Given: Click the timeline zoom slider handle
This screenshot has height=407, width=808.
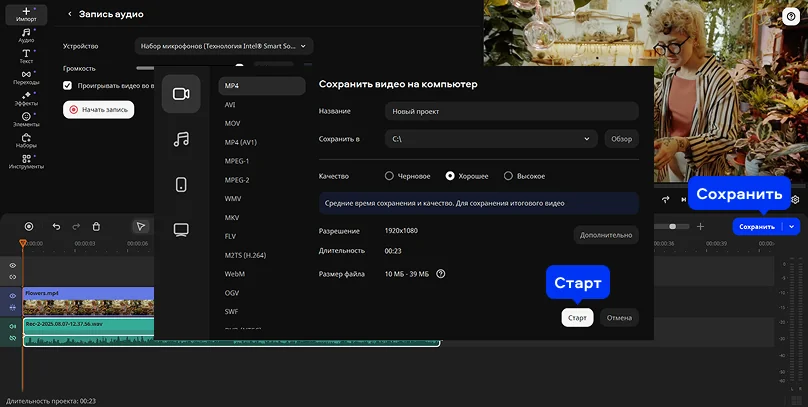Looking at the screenshot, I should point(672,226).
